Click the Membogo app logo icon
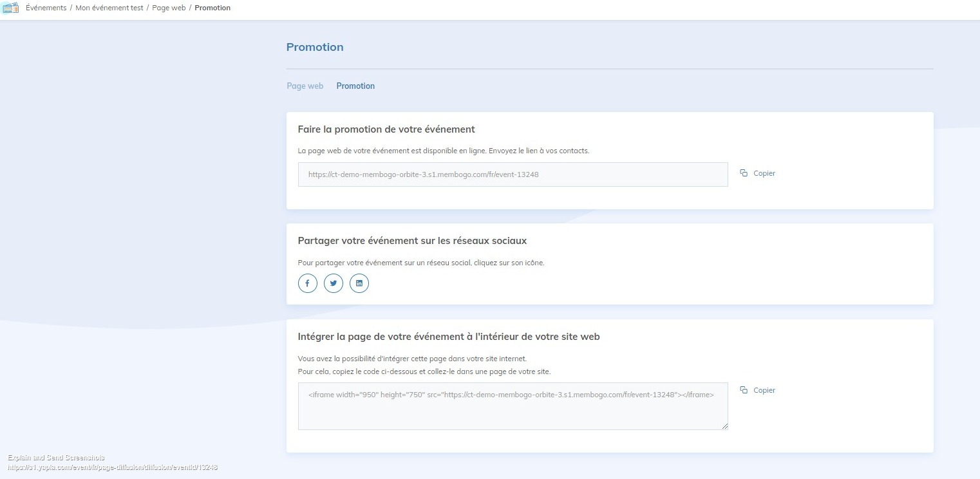The image size is (980, 479). pyautogui.click(x=11, y=8)
